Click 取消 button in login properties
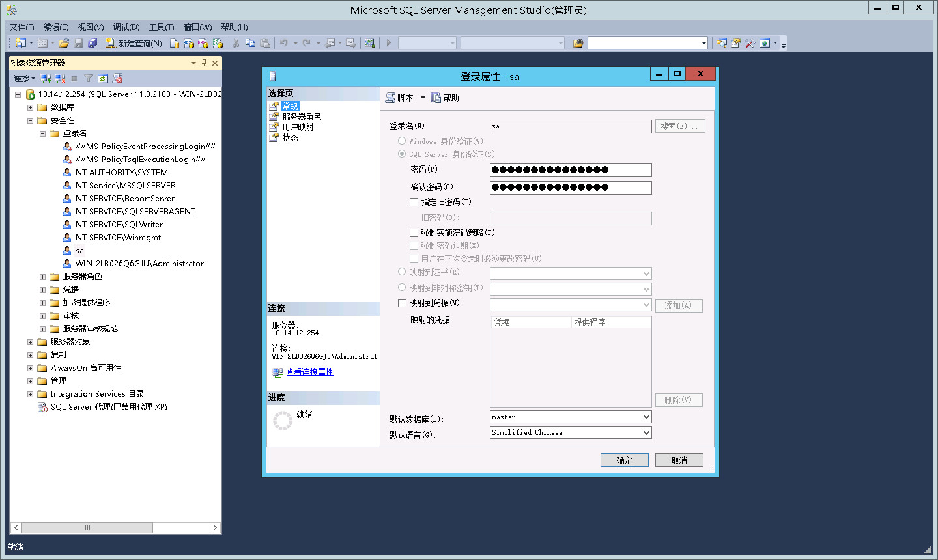938x560 pixels. tap(679, 460)
